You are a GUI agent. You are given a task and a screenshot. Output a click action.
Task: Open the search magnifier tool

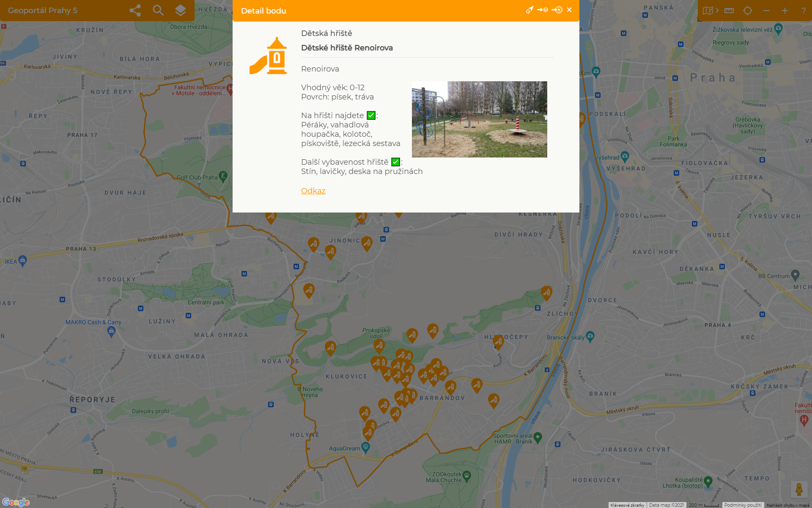coord(158,11)
